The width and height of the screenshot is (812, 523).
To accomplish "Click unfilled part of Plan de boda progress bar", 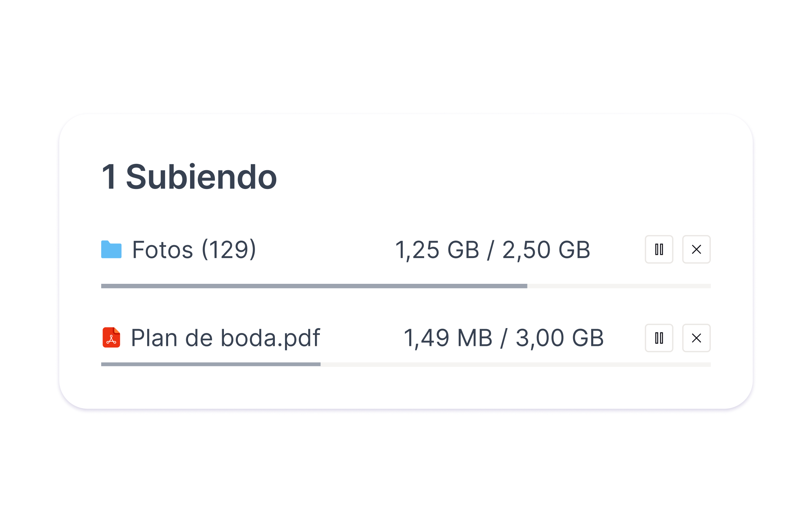I will [516, 364].
